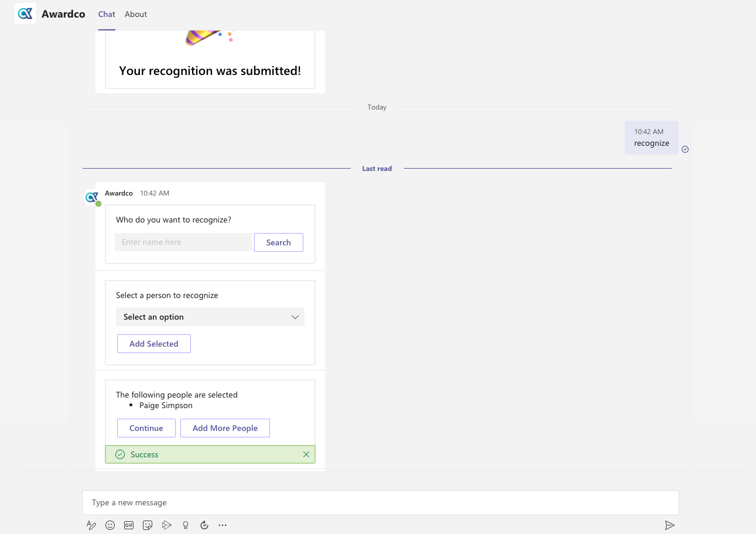Click the Praise badge icon
The height and width of the screenshot is (534, 756).
click(x=186, y=525)
